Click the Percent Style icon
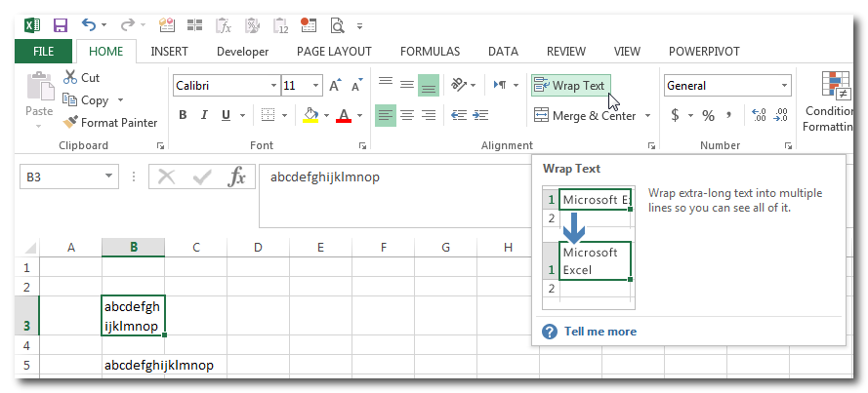This screenshot has width=868, height=393. pyautogui.click(x=708, y=116)
